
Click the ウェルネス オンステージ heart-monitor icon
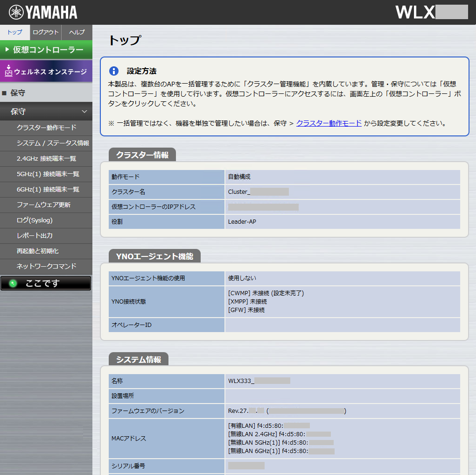pyautogui.click(x=8, y=71)
